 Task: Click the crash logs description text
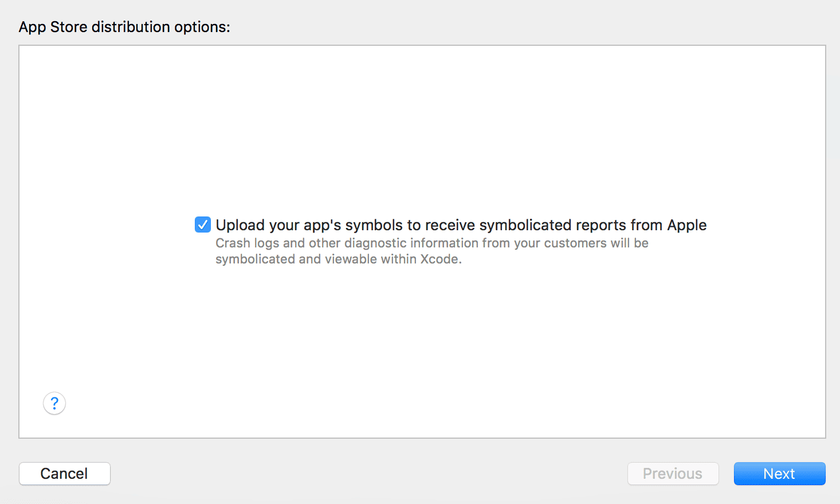(x=432, y=251)
